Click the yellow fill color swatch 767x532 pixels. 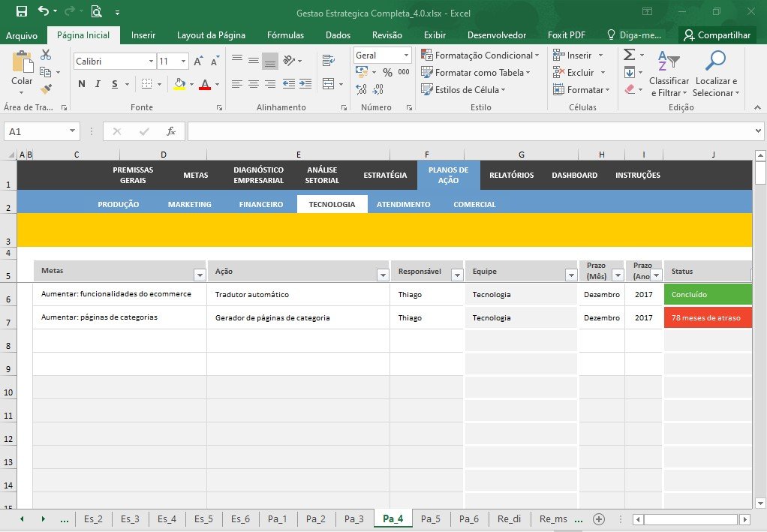[x=179, y=84]
